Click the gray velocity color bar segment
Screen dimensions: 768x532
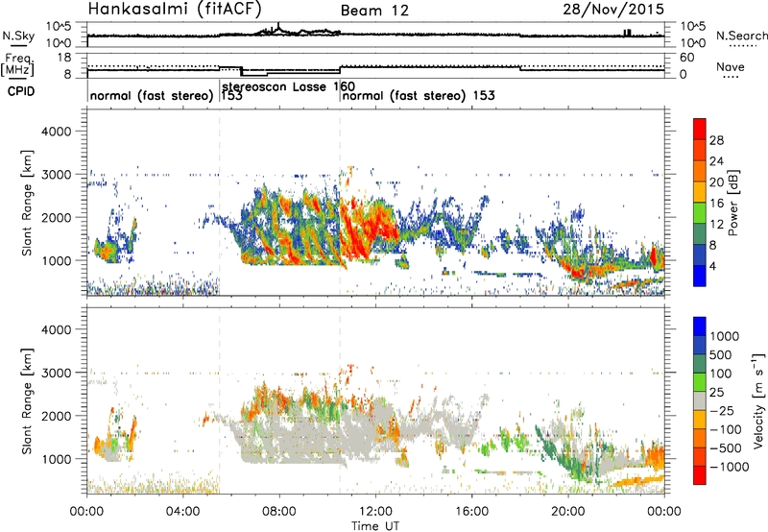(700, 400)
